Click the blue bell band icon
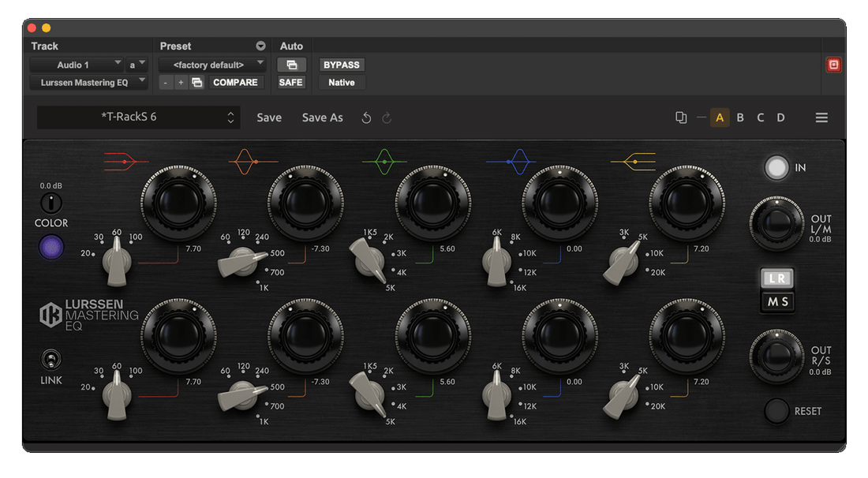This screenshot has width=868, height=478. point(511,162)
